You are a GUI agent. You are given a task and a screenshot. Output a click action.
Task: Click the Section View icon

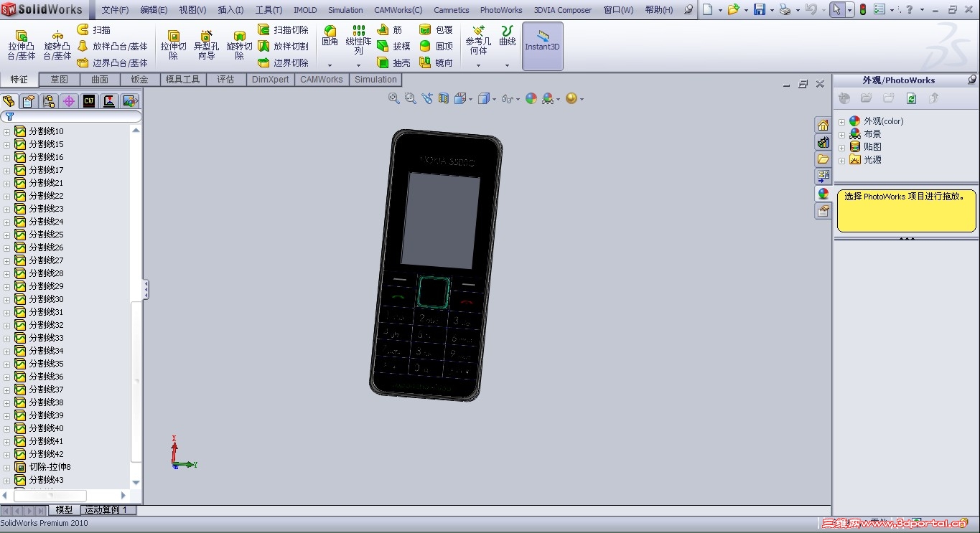444,98
